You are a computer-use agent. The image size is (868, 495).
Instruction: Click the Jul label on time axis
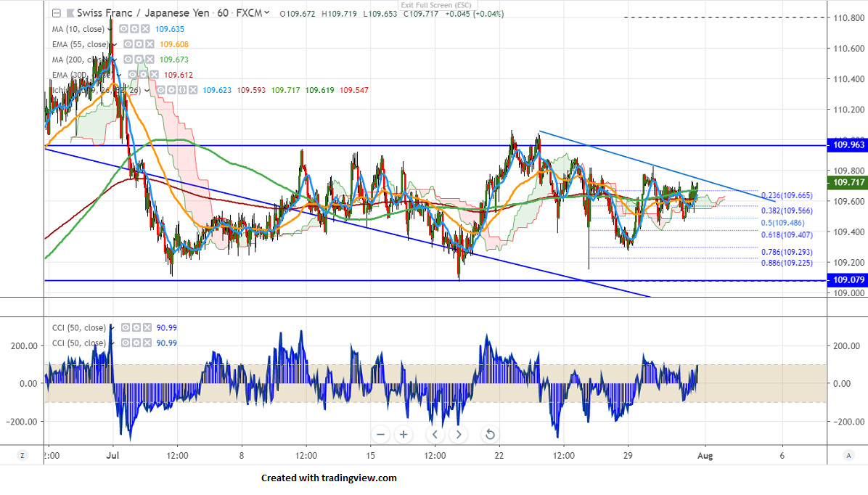pos(112,456)
